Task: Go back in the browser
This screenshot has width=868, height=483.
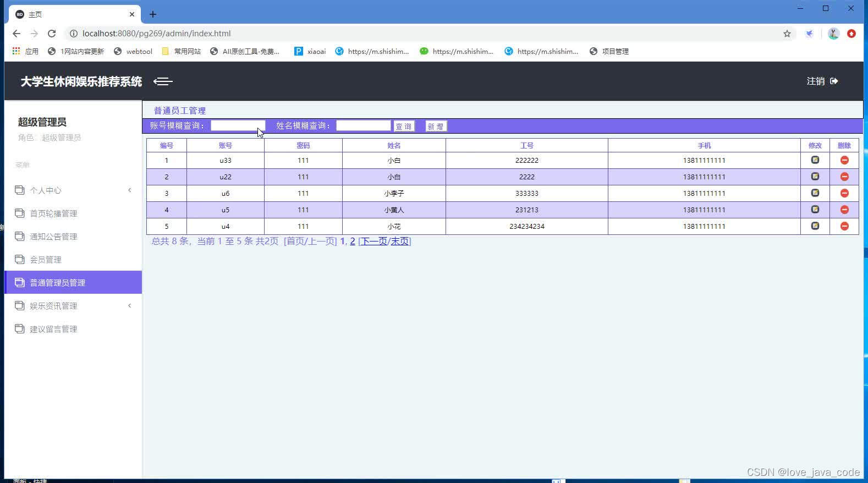Action: (x=17, y=34)
